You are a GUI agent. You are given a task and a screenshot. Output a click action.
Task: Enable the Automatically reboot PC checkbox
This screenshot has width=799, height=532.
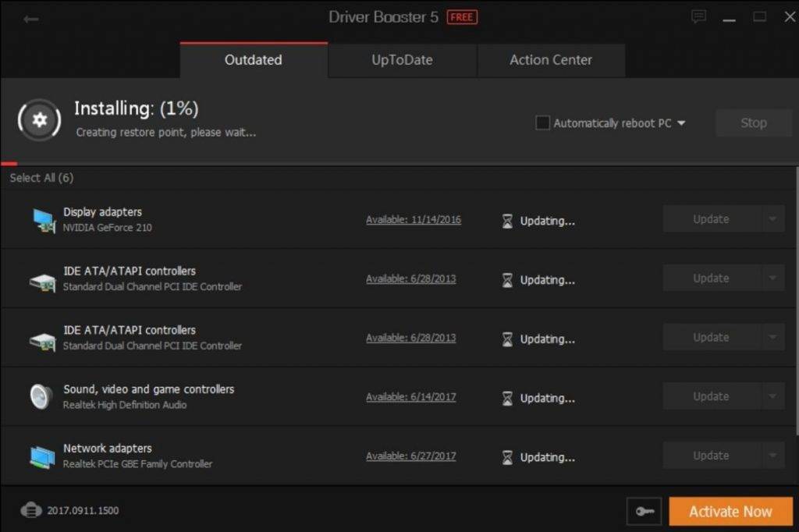click(x=542, y=123)
